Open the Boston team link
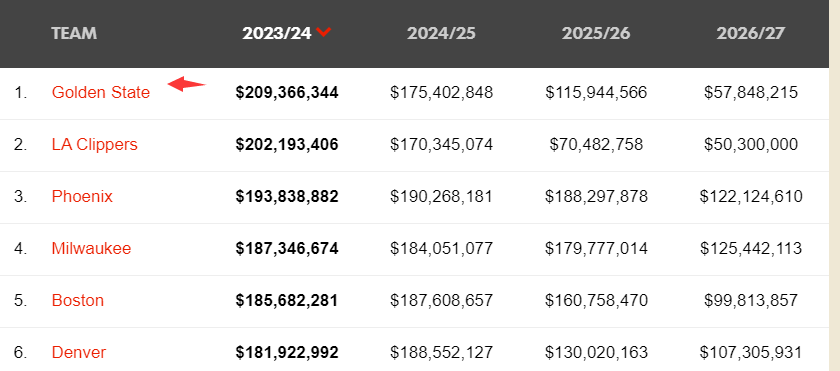 point(78,300)
